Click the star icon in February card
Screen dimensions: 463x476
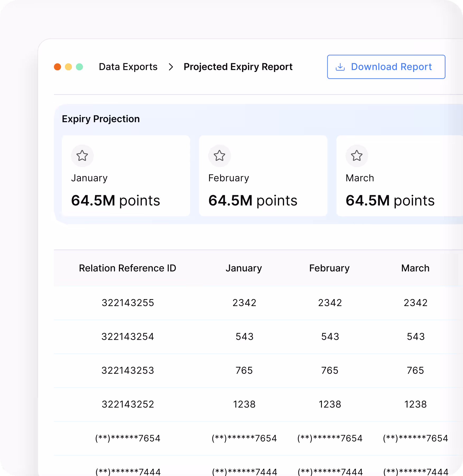coord(219,155)
